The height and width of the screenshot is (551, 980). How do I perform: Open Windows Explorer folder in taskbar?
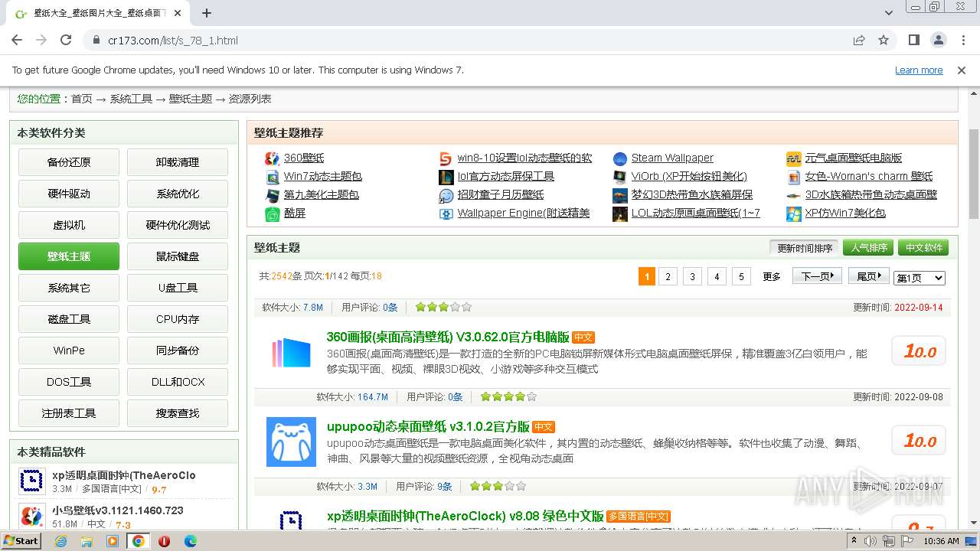pyautogui.click(x=87, y=541)
